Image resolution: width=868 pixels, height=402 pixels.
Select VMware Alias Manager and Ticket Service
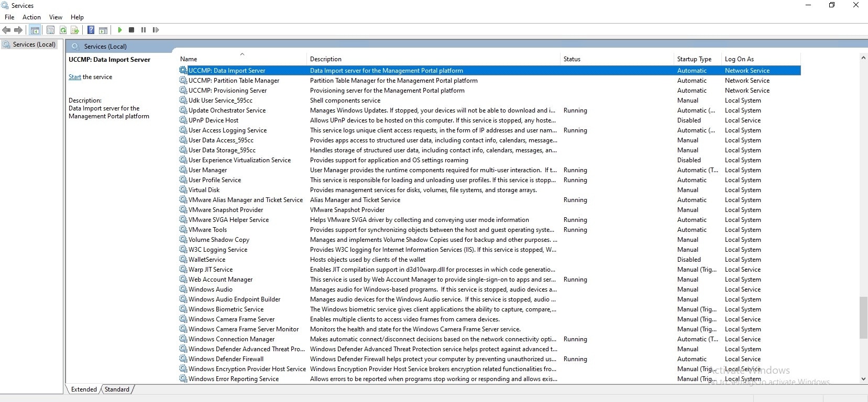point(246,200)
